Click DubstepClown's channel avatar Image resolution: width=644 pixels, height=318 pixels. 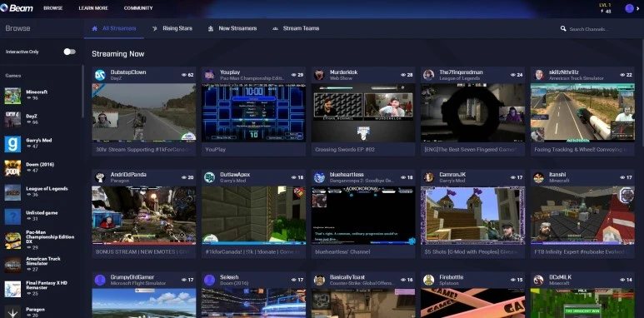coord(100,75)
